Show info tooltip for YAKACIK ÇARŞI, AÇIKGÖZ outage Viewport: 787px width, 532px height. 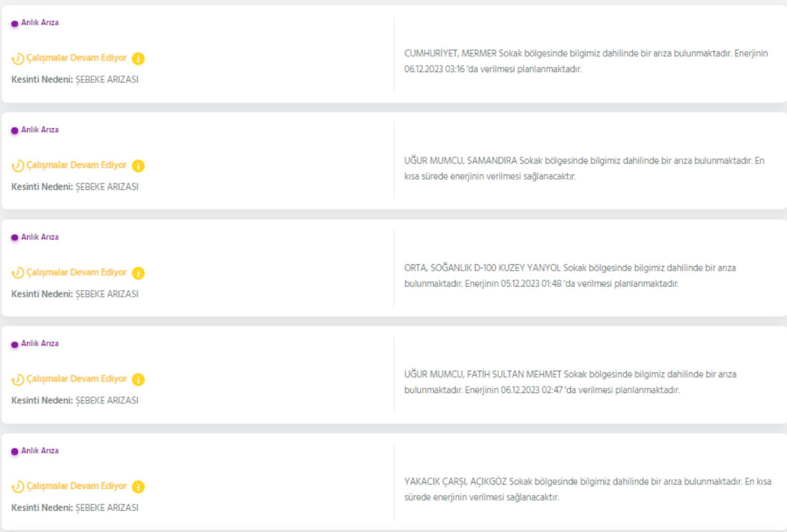click(x=138, y=487)
